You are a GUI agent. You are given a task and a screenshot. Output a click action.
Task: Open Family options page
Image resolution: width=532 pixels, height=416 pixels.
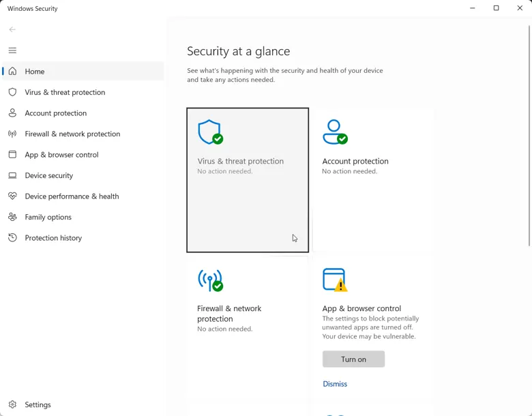pos(83,217)
